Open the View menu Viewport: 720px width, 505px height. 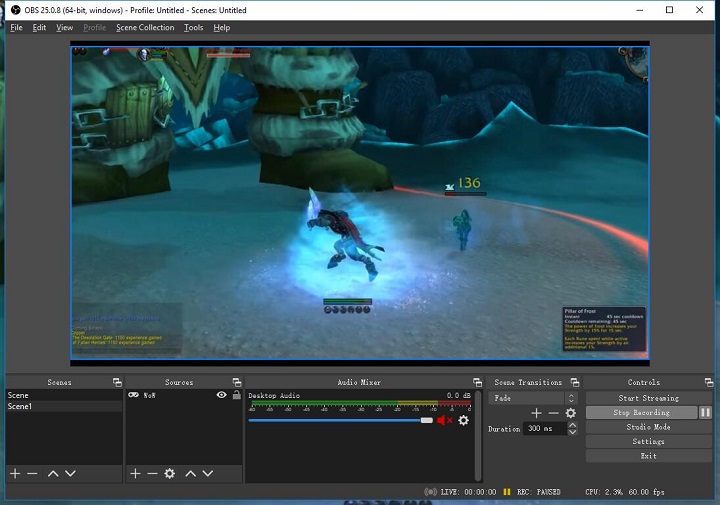pyautogui.click(x=65, y=28)
